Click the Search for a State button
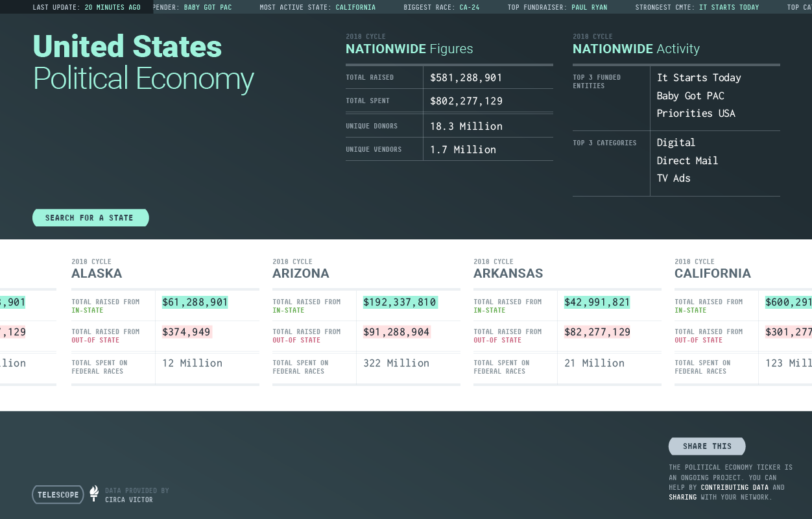This screenshot has width=812, height=519. tap(91, 218)
